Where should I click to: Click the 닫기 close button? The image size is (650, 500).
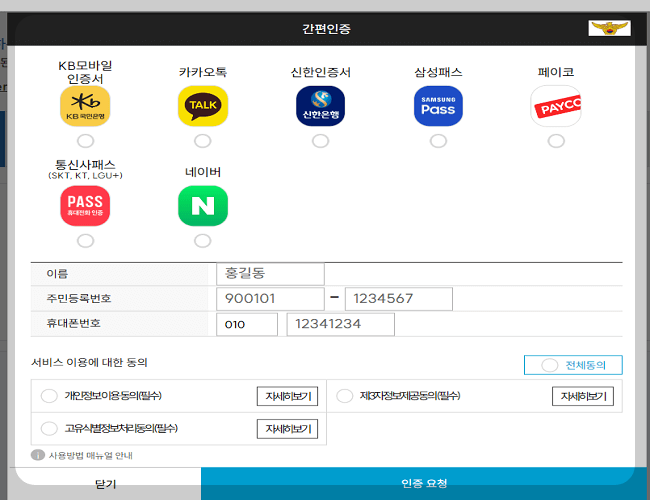[106, 484]
